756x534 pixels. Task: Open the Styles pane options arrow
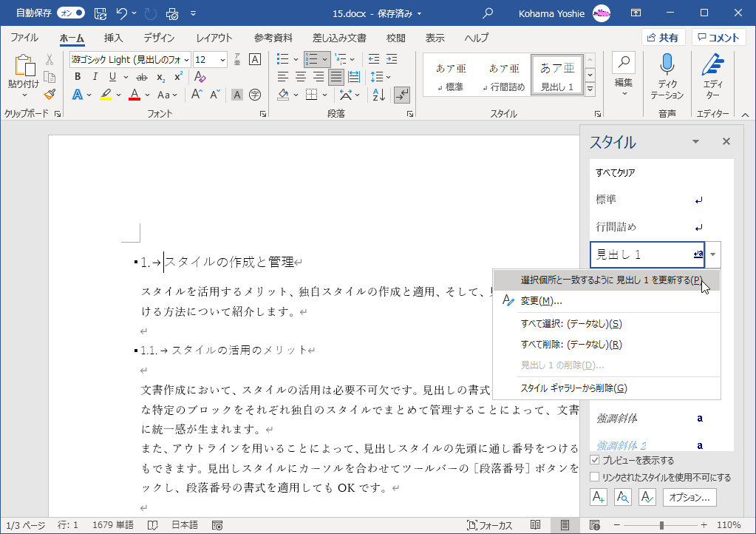[695, 141]
